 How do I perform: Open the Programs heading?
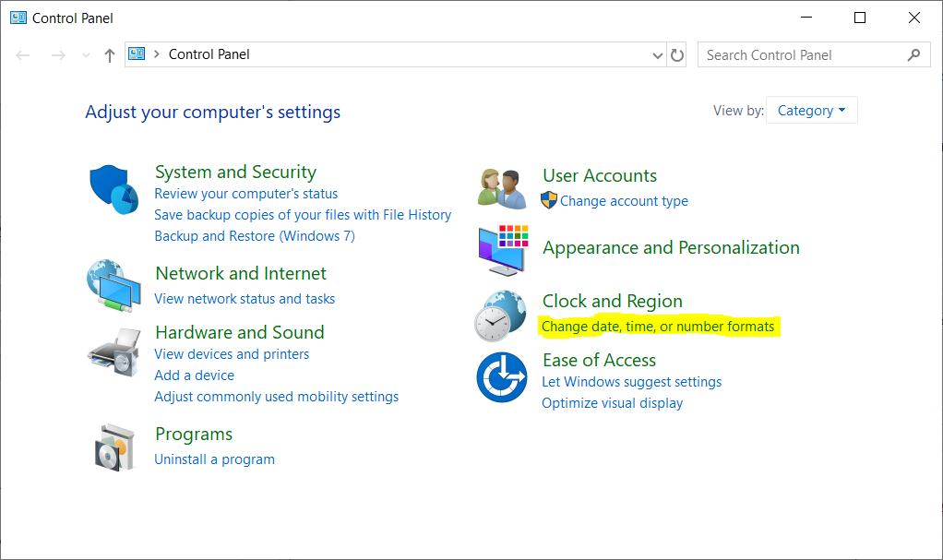(194, 434)
